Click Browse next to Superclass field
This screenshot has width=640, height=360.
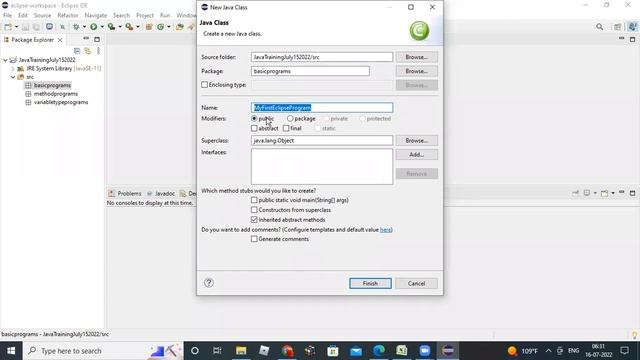point(416,140)
